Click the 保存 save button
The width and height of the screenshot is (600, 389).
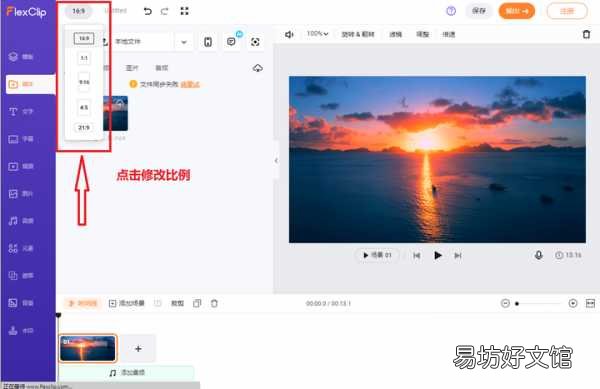(479, 11)
